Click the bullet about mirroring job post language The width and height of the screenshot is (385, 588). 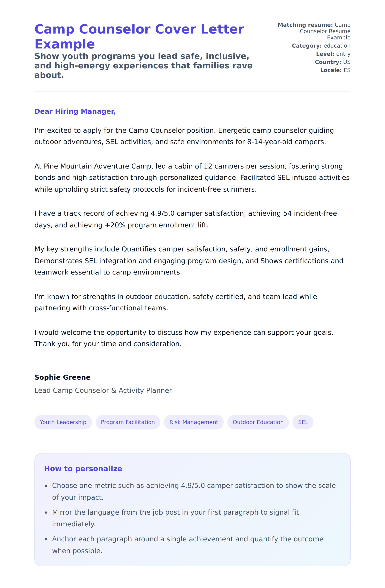pyautogui.click(x=175, y=518)
